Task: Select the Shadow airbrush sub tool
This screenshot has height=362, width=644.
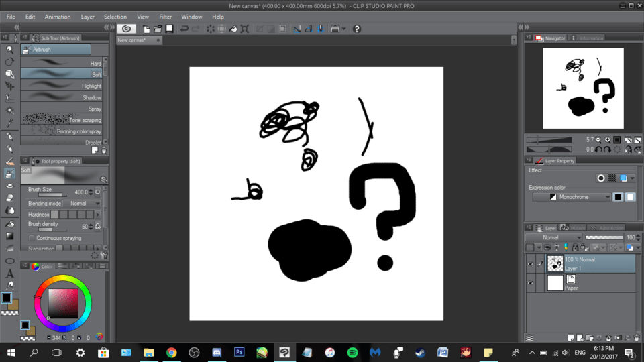Action: (x=62, y=97)
